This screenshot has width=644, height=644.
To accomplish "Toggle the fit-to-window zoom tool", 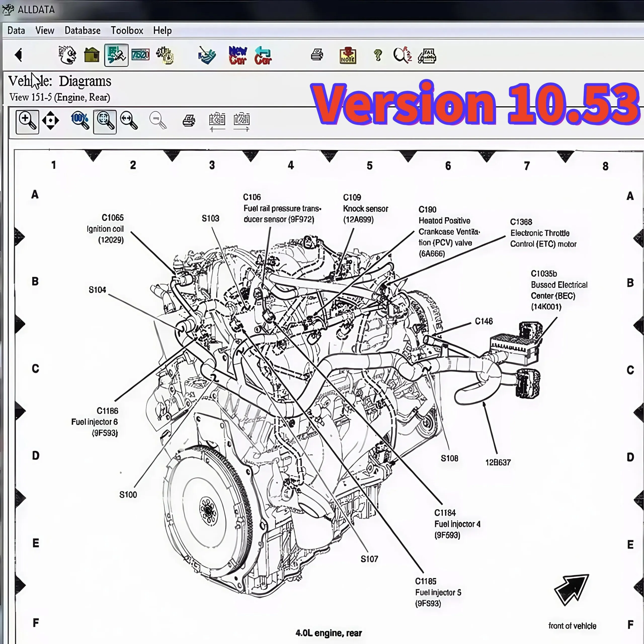I will click(105, 121).
